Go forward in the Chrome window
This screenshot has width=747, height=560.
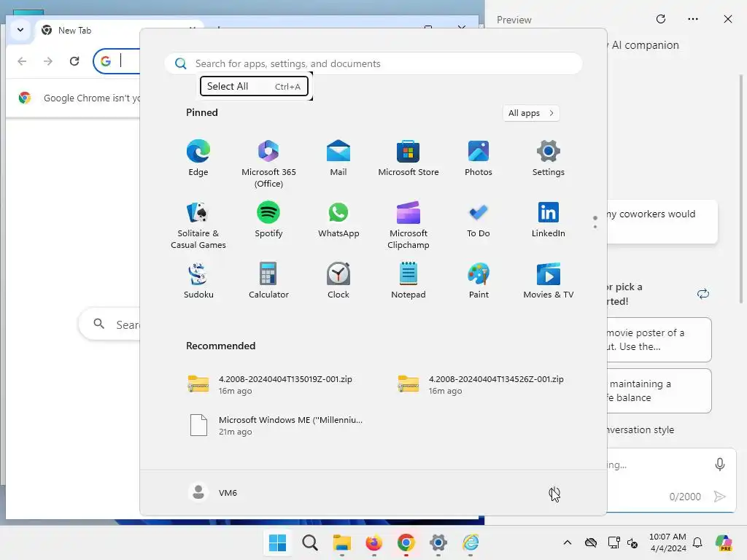tap(48, 61)
